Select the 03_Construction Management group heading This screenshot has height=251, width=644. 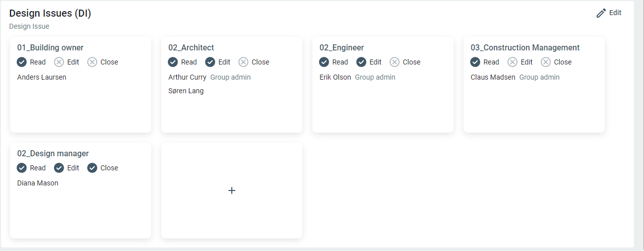(x=525, y=48)
